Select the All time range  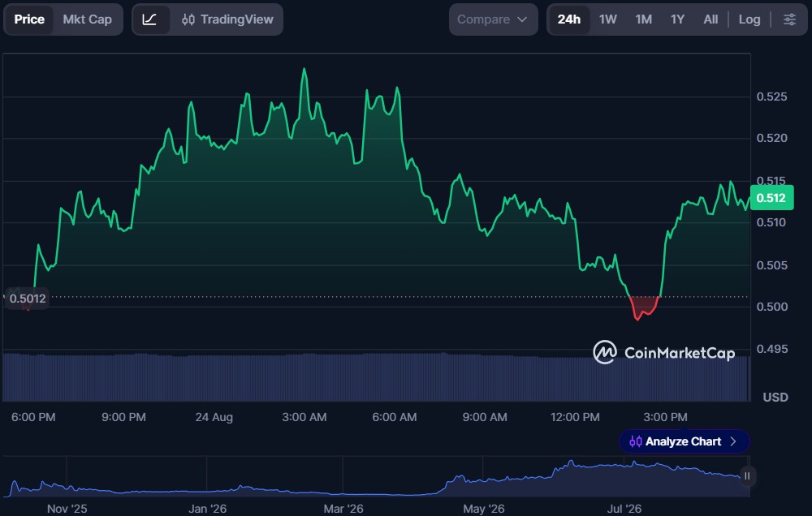(x=710, y=19)
